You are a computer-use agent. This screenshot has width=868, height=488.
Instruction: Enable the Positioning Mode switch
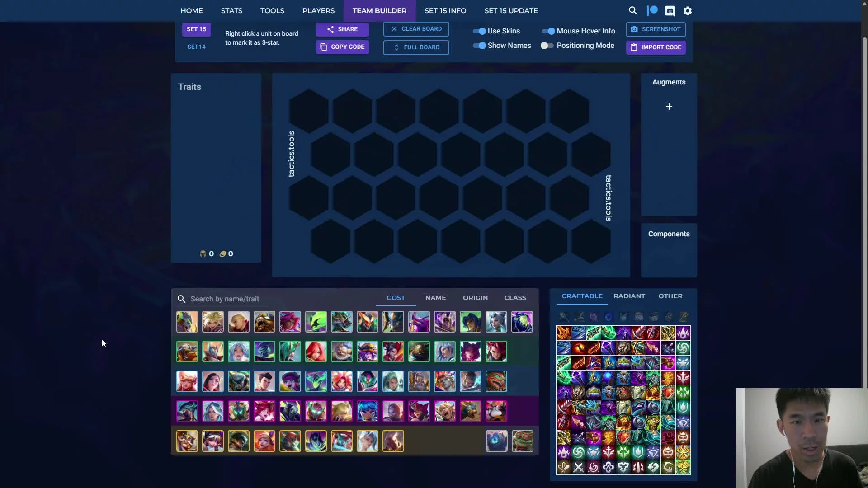pyautogui.click(x=547, y=46)
